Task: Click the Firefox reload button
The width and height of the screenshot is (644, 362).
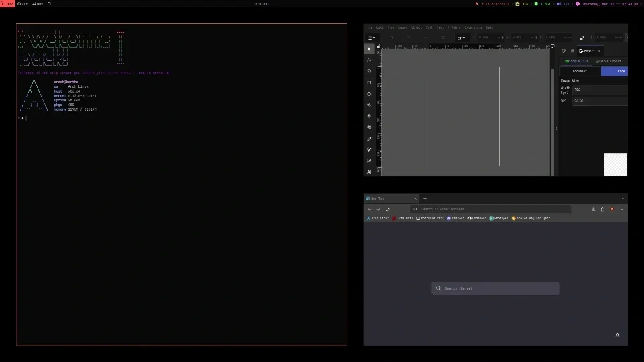Action: pyautogui.click(x=388, y=209)
